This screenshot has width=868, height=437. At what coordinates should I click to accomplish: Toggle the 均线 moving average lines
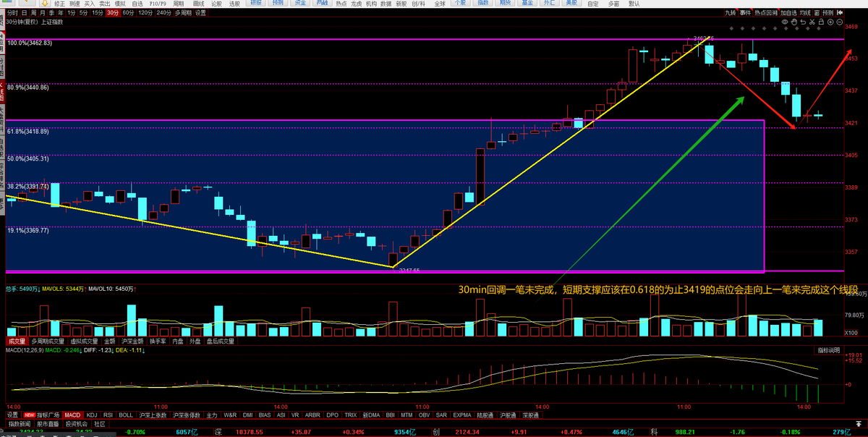805,13
